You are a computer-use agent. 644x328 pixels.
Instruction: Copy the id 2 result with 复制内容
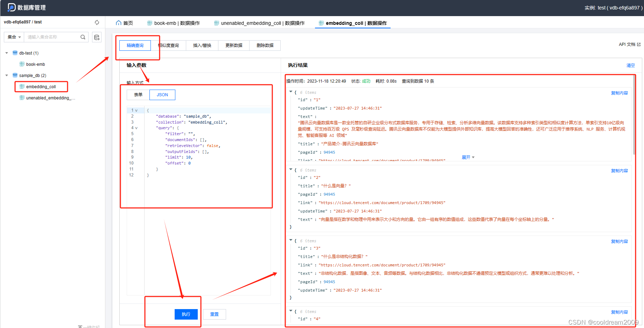tap(619, 171)
